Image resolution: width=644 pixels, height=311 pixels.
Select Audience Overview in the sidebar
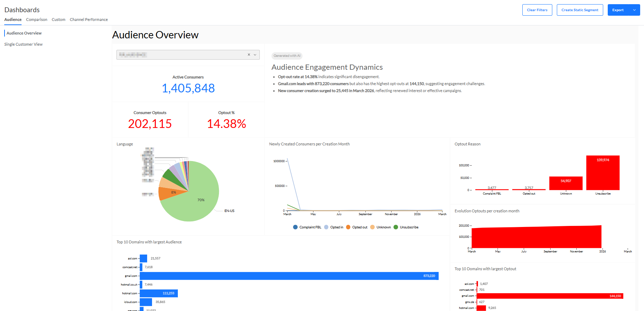tap(24, 33)
